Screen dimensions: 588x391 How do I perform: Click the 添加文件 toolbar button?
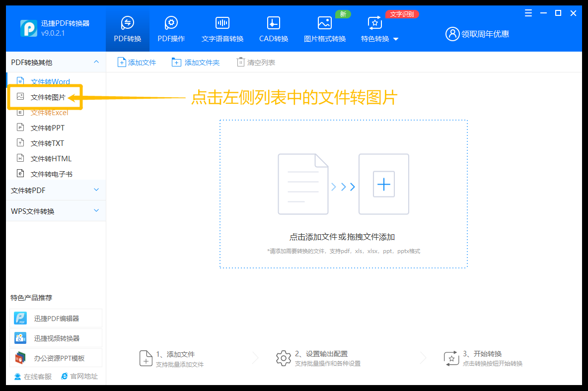click(x=137, y=62)
